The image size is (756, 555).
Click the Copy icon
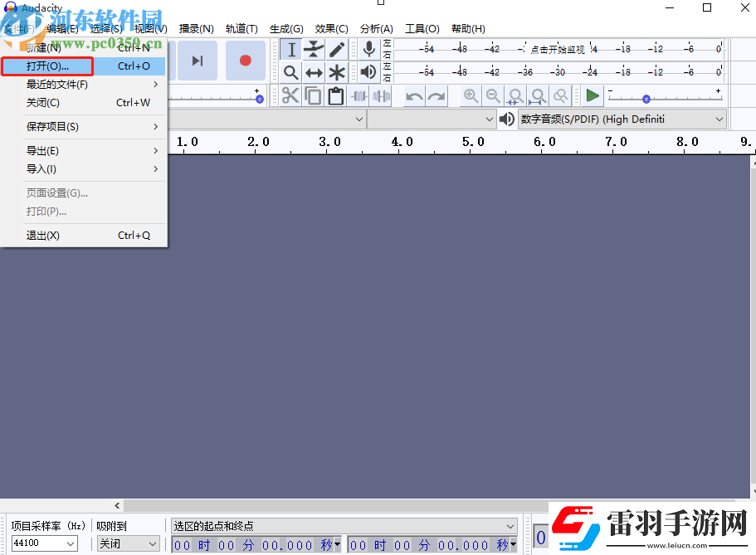pyautogui.click(x=314, y=96)
